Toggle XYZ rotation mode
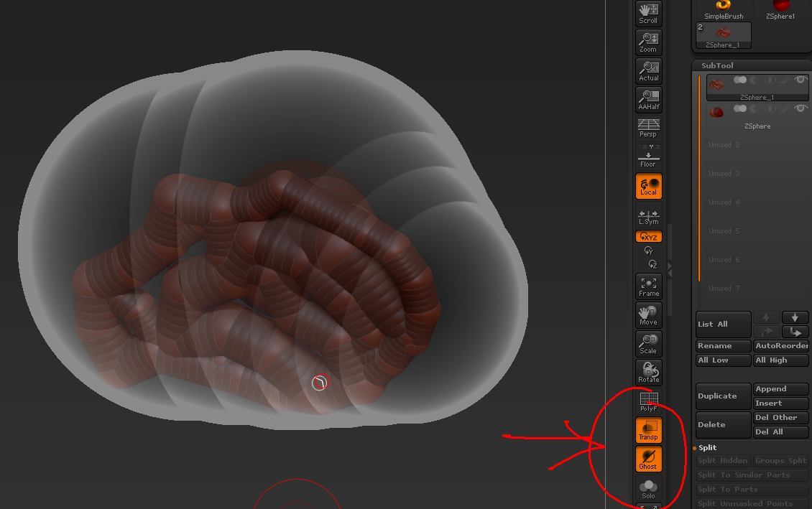 [648, 236]
